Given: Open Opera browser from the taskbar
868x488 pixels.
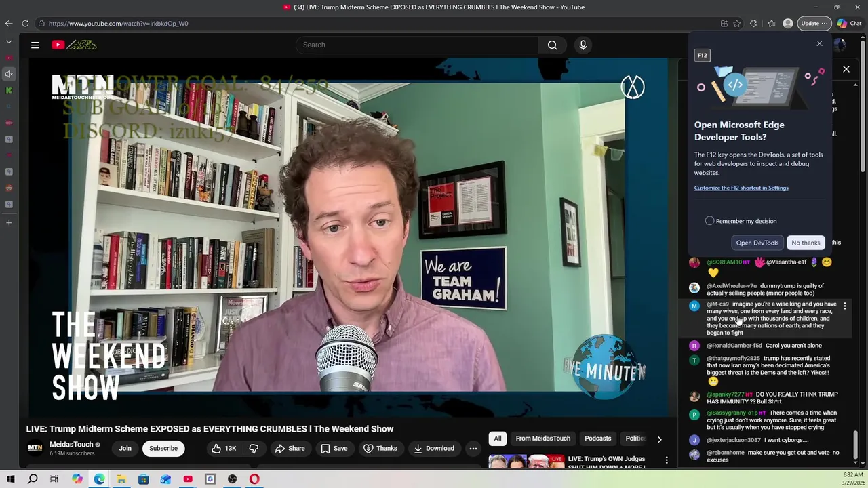Looking at the screenshot, I should (254, 479).
